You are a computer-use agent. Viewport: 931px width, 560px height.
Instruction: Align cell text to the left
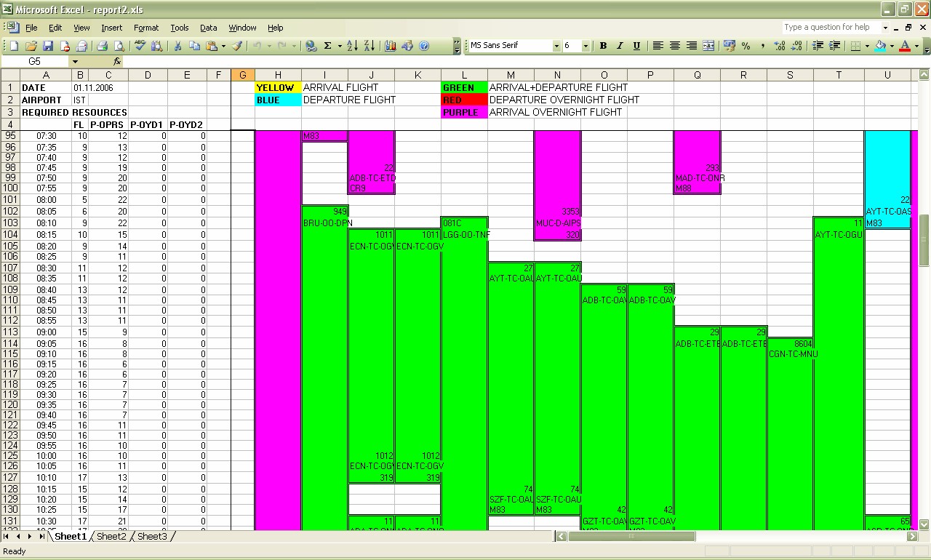click(x=658, y=46)
